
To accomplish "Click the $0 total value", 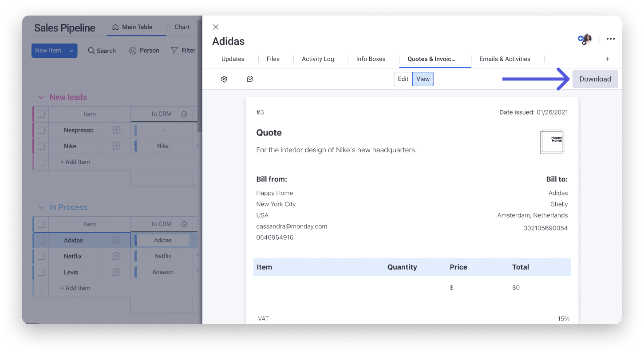I will pos(516,288).
